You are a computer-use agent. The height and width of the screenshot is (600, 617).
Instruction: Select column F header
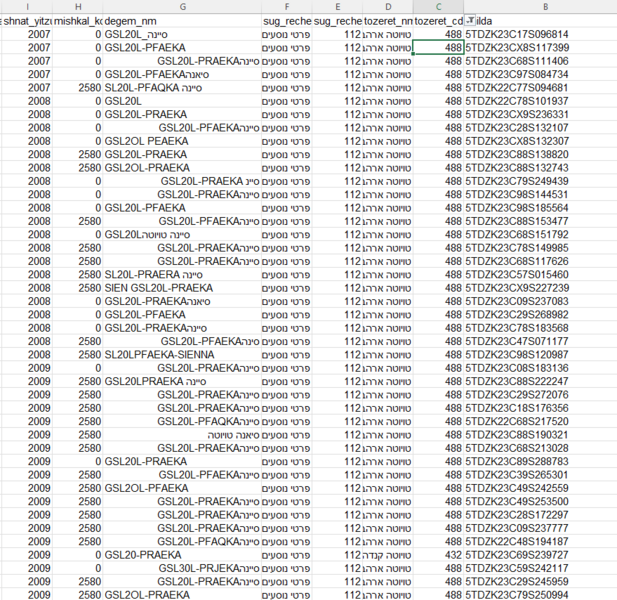pos(287,7)
